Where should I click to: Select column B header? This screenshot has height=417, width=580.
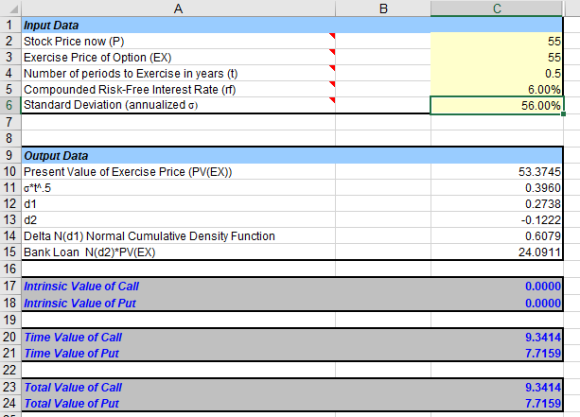click(x=383, y=8)
